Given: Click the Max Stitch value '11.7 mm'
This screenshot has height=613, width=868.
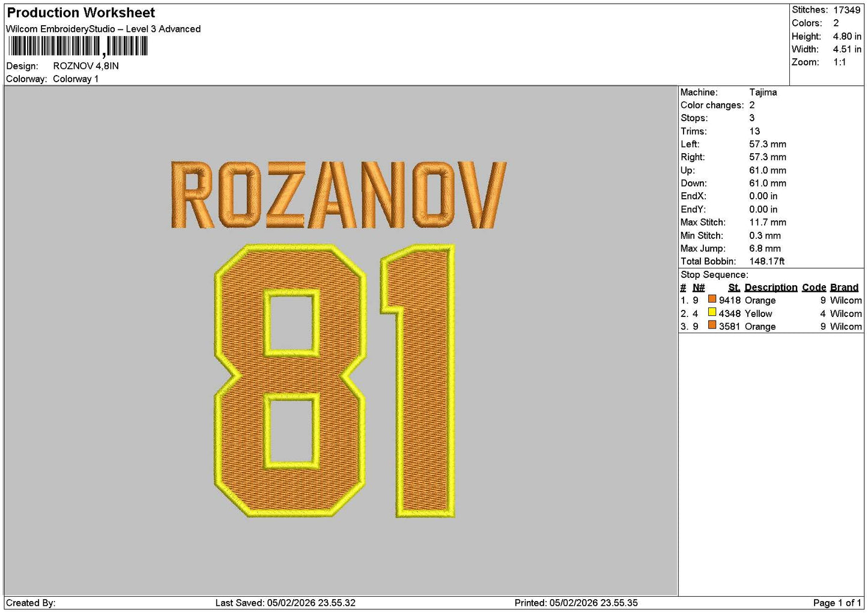Looking at the screenshot, I should [768, 222].
